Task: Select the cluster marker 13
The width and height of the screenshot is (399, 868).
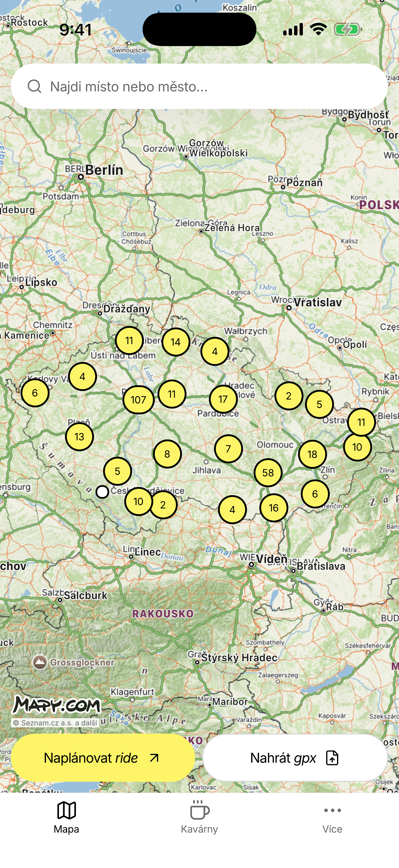Action: click(79, 436)
